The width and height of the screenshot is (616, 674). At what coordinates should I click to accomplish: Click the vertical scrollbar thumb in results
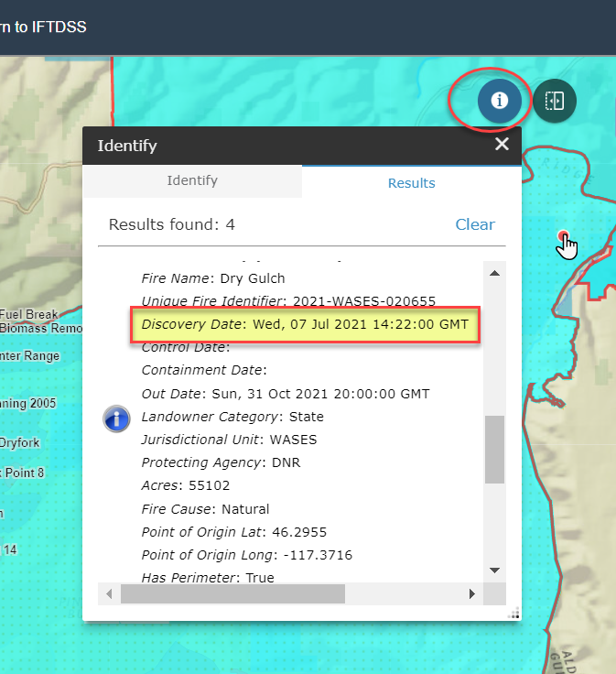pos(494,450)
